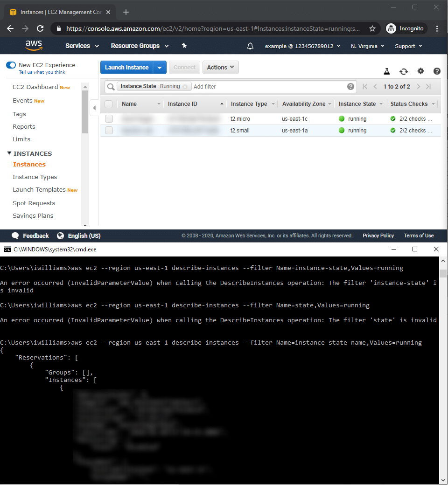The height and width of the screenshot is (485, 448).
Task: Open Chrome's three-dot menu
Action: coord(437,28)
